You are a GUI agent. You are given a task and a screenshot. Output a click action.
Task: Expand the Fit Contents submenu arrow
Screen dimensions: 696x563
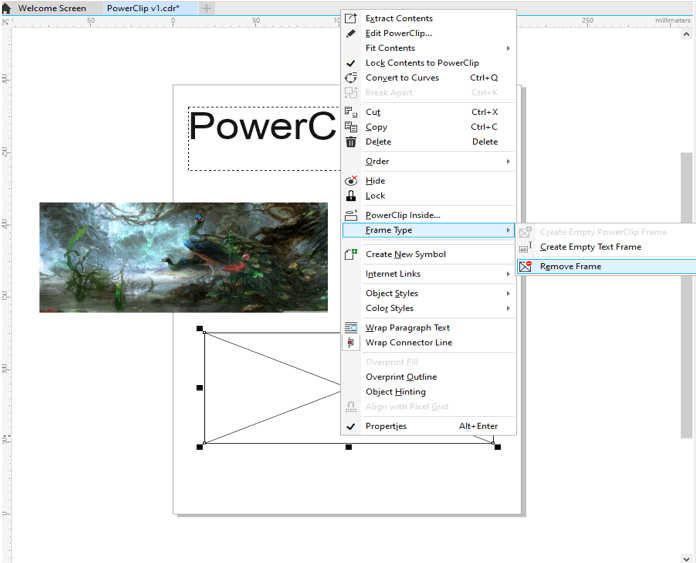pos(508,48)
